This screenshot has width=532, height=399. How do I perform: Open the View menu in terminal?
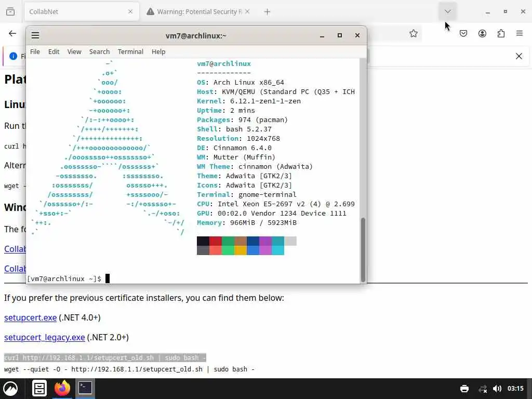point(74,51)
